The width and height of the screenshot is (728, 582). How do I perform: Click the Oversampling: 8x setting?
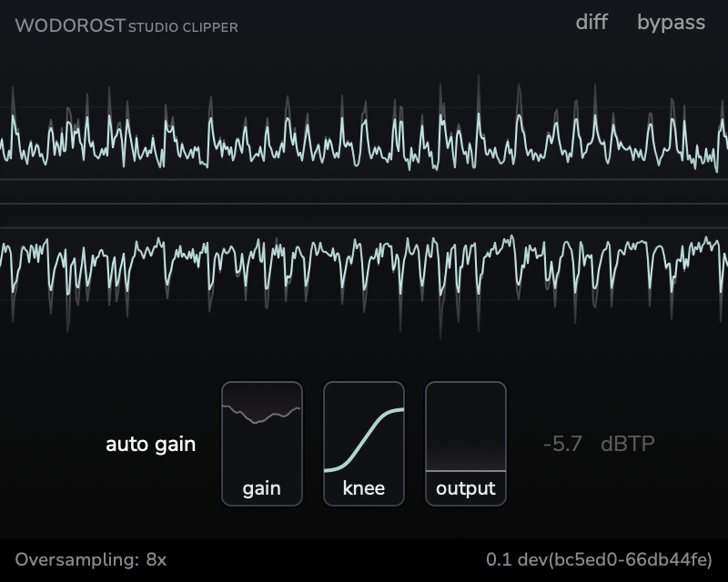pyautogui.click(x=91, y=560)
